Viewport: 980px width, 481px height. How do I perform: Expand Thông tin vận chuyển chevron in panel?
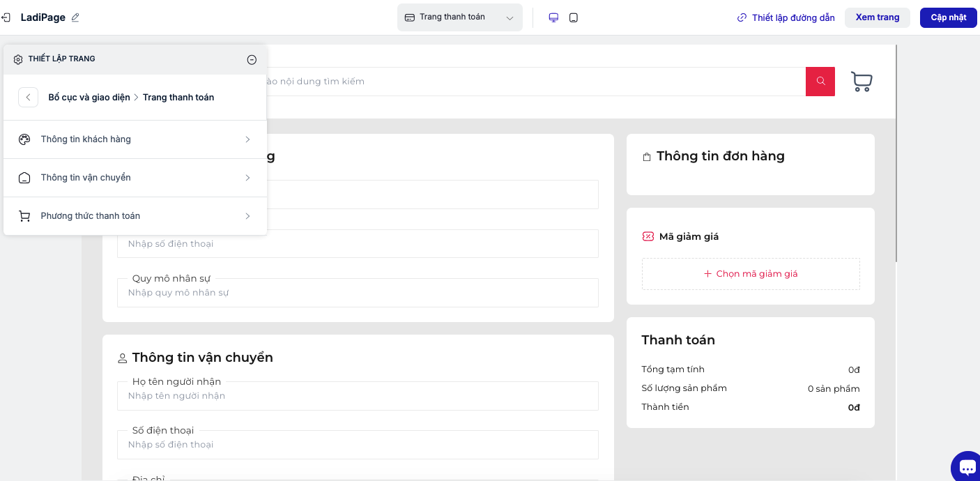click(x=247, y=178)
